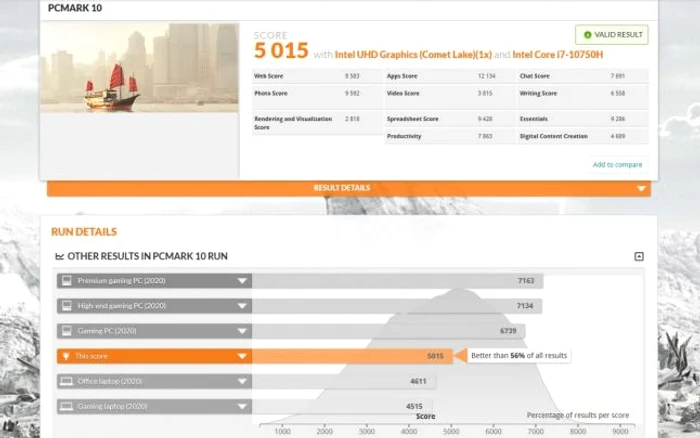Click the Rendering and Visualization Score label
Image resolution: width=700 pixels, height=438 pixels.
coord(293,123)
